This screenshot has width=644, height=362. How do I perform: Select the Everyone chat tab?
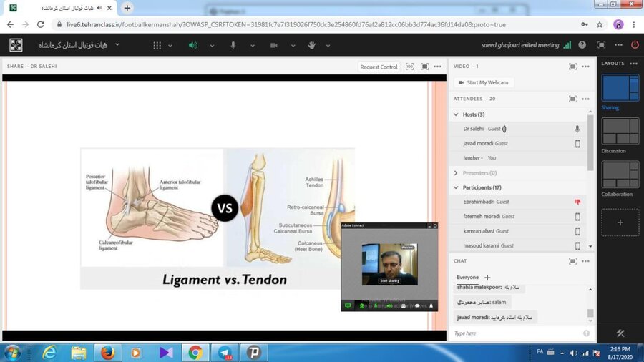[x=467, y=278]
